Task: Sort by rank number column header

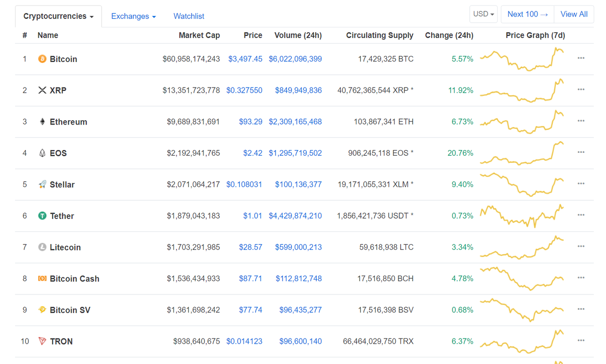Action: pyautogui.click(x=25, y=36)
